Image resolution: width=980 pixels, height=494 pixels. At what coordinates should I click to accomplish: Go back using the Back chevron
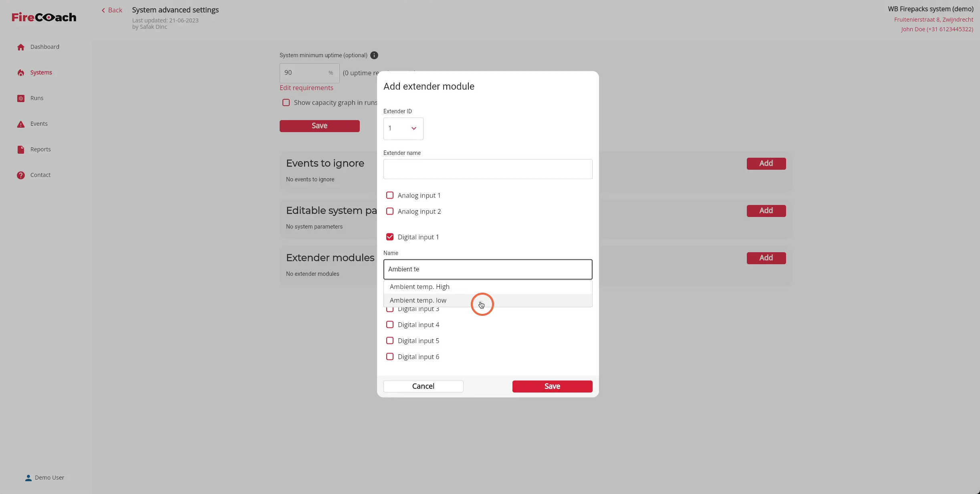point(103,10)
